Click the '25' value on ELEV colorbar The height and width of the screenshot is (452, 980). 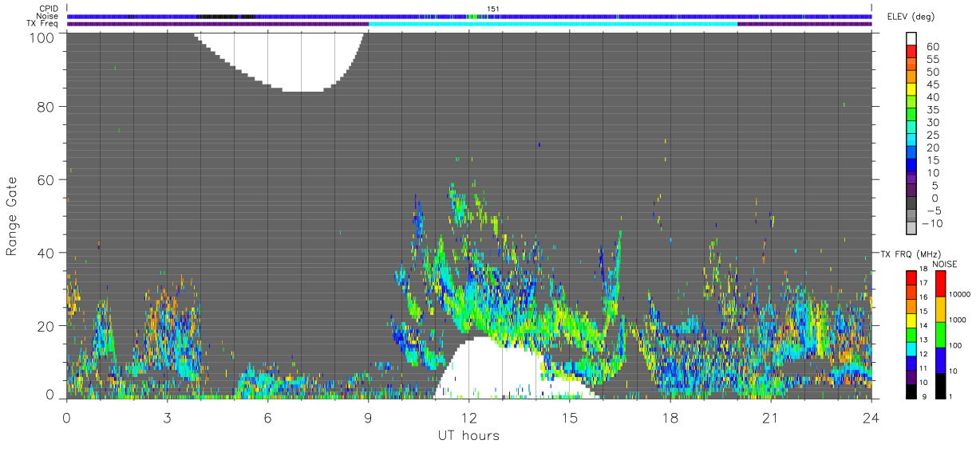tap(931, 136)
